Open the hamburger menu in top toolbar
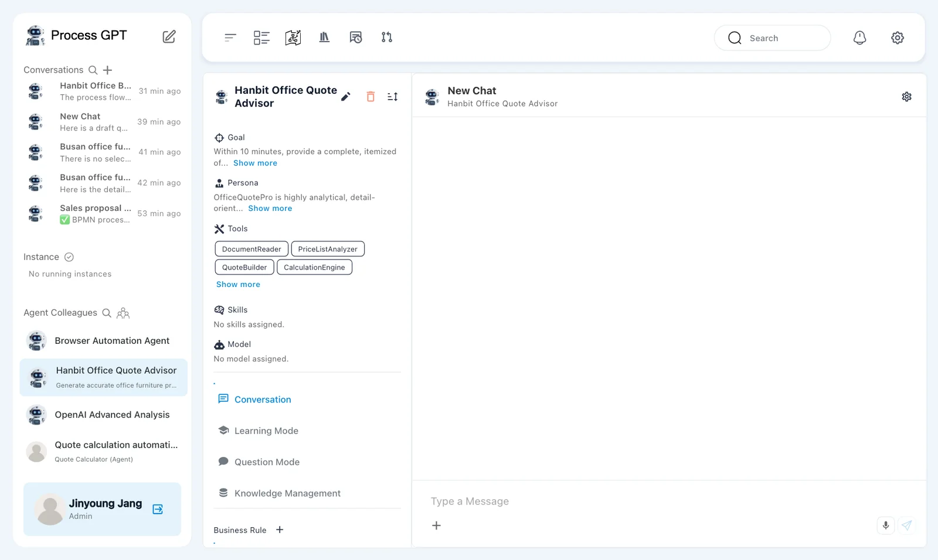 pyautogui.click(x=230, y=37)
